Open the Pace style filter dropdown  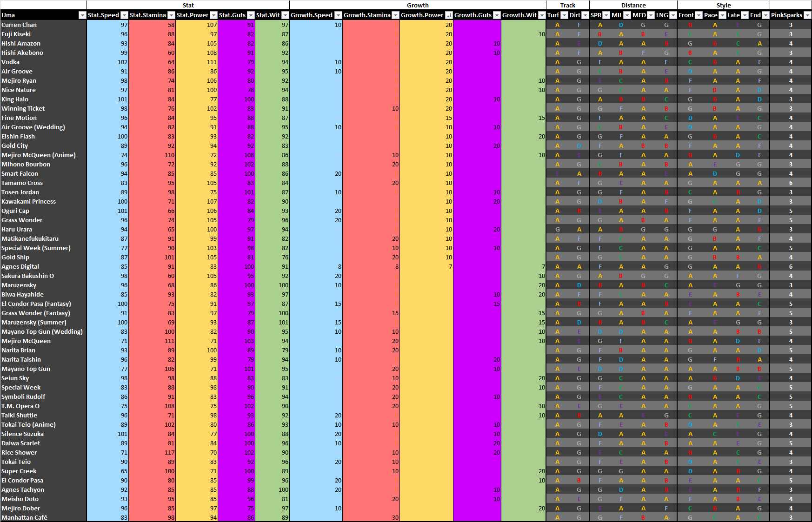click(722, 15)
